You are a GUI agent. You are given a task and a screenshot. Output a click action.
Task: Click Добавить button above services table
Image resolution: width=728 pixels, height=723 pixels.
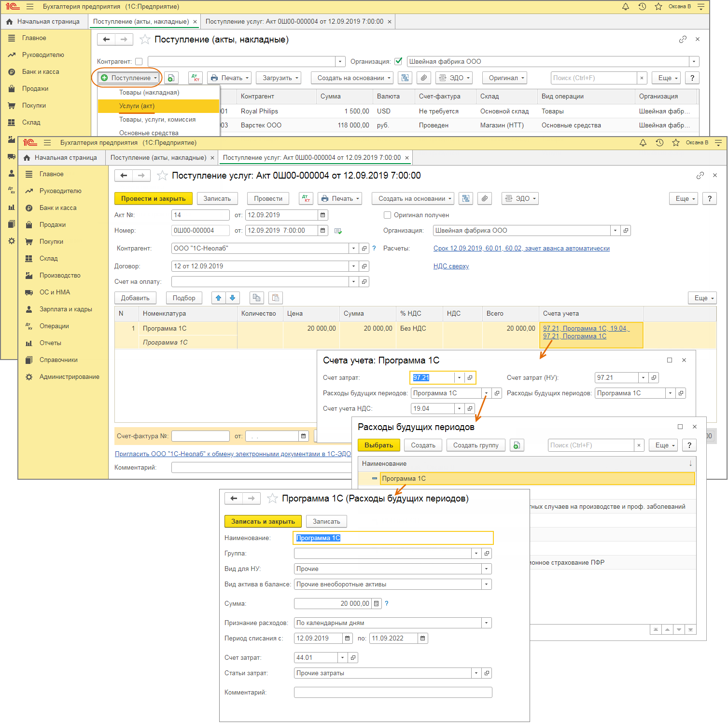[x=135, y=298]
